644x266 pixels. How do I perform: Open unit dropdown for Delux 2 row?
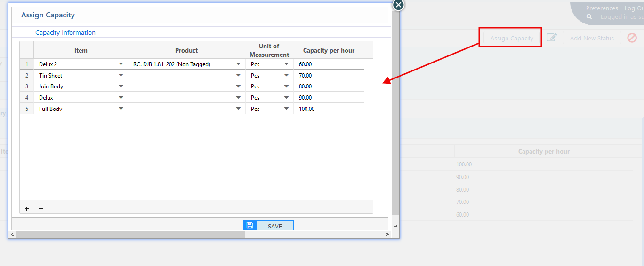pos(286,64)
